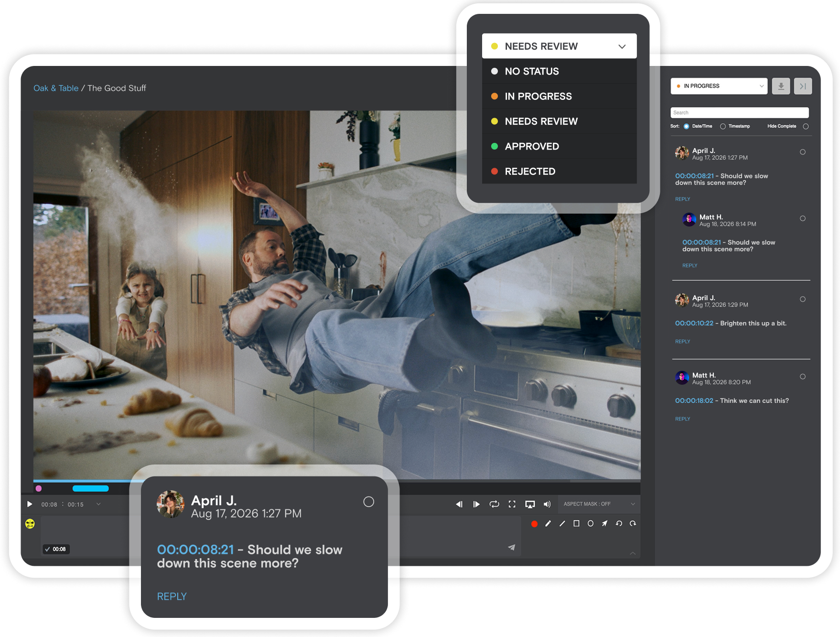Select the line draw tool
This screenshot has width=840, height=637.
[x=562, y=524]
